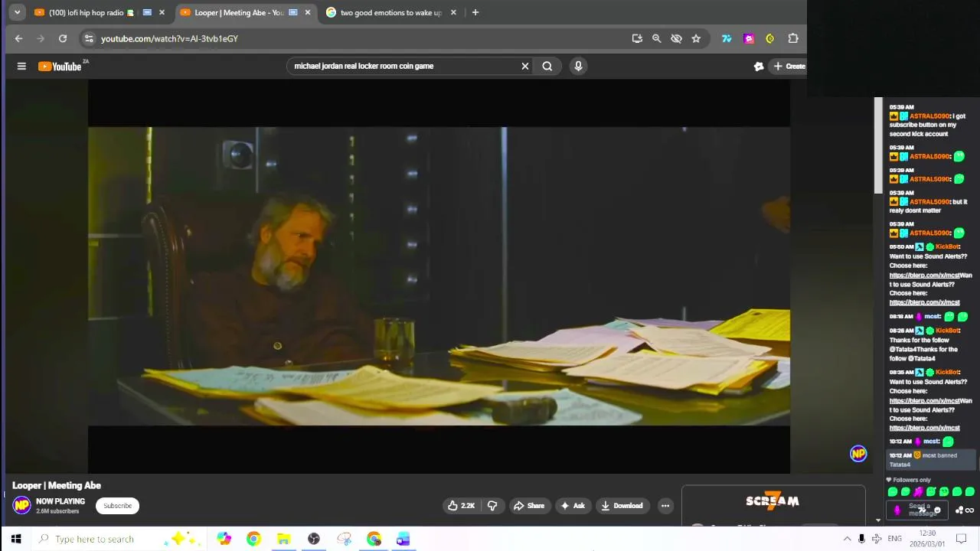Share the video
This screenshot has width=980, height=551.
529,505
